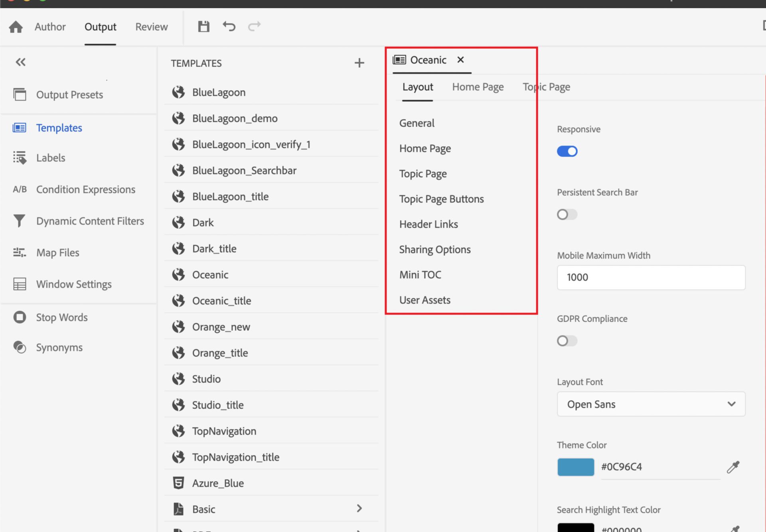Switch to the Review tab

coord(151,27)
